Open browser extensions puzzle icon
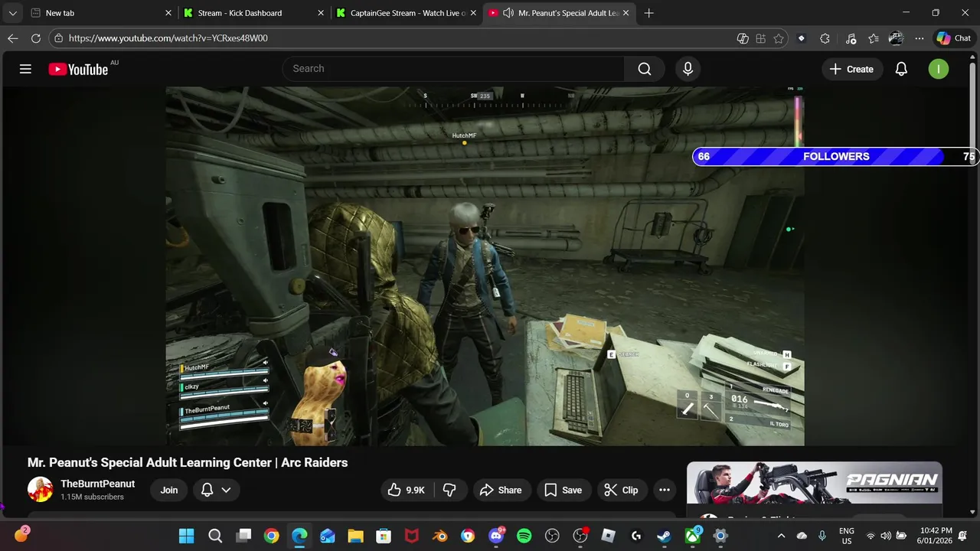The width and height of the screenshot is (980, 551). [825, 38]
